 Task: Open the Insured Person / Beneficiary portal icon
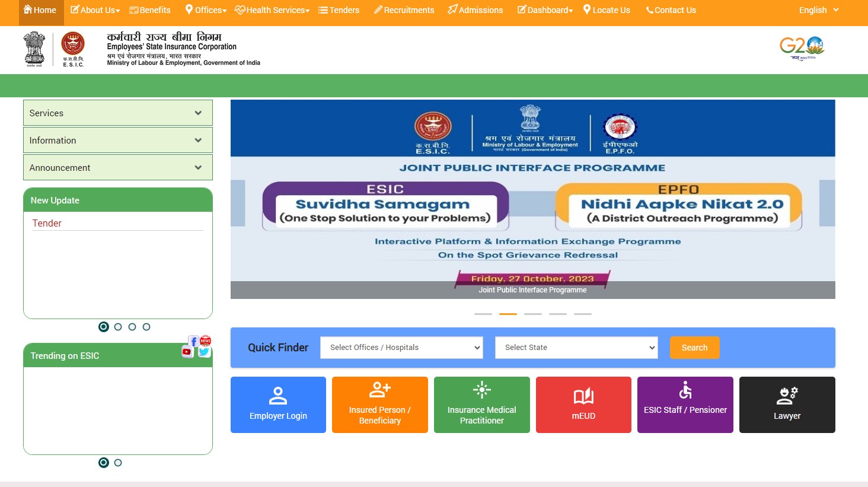(379, 390)
